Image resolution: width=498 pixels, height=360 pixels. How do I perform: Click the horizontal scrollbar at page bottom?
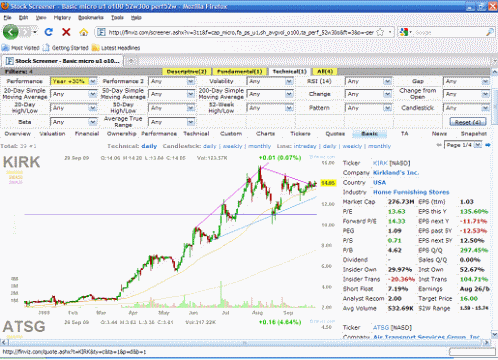pyautogui.click(x=246, y=342)
